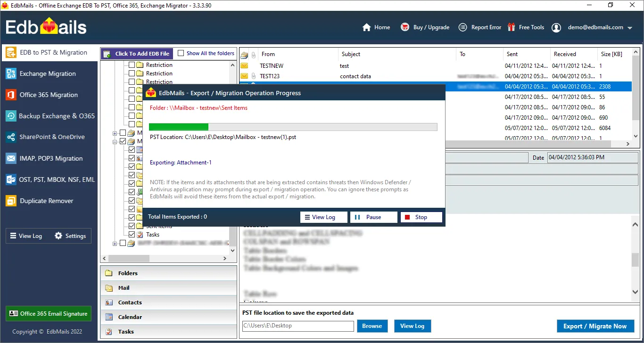The height and width of the screenshot is (343, 644).
Task: Click the Report Error icon
Action: pyautogui.click(x=463, y=27)
